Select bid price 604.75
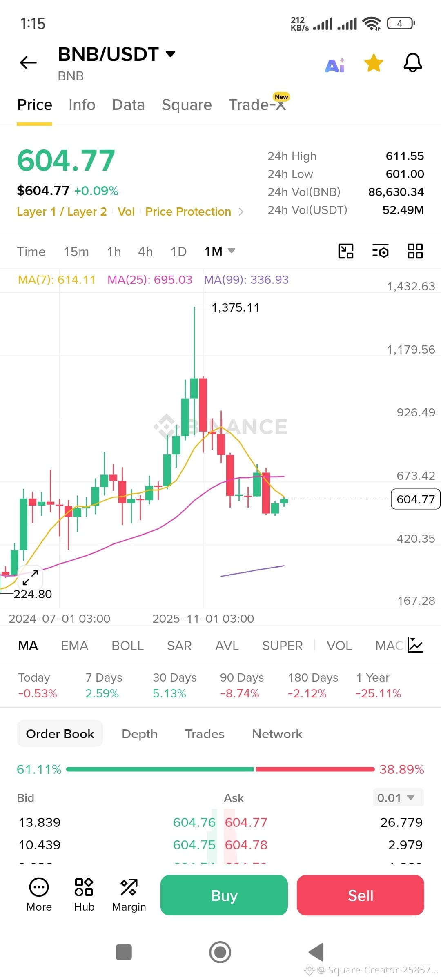 point(194,844)
